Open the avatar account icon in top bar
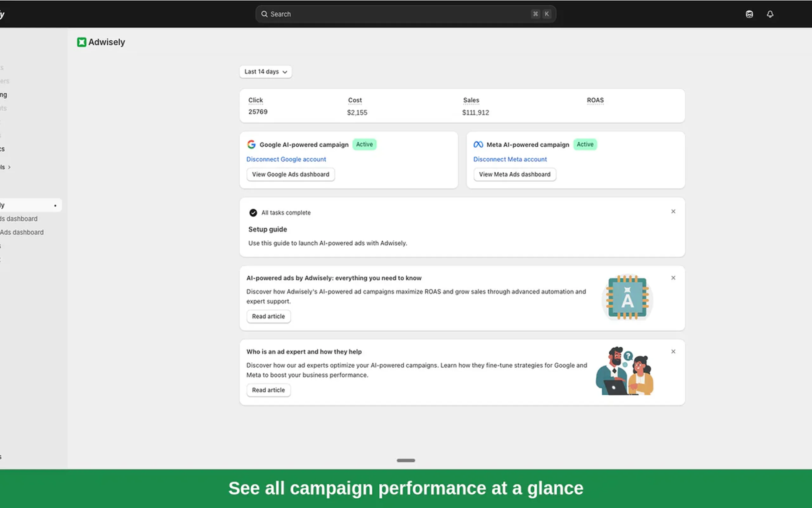The image size is (812, 508). (749, 14)
